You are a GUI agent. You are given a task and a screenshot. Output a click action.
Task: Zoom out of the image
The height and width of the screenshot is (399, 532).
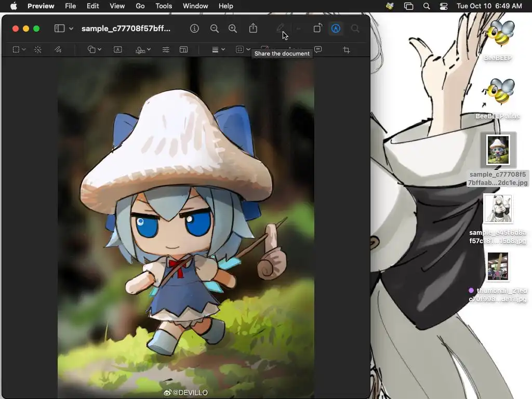[215, 29]
